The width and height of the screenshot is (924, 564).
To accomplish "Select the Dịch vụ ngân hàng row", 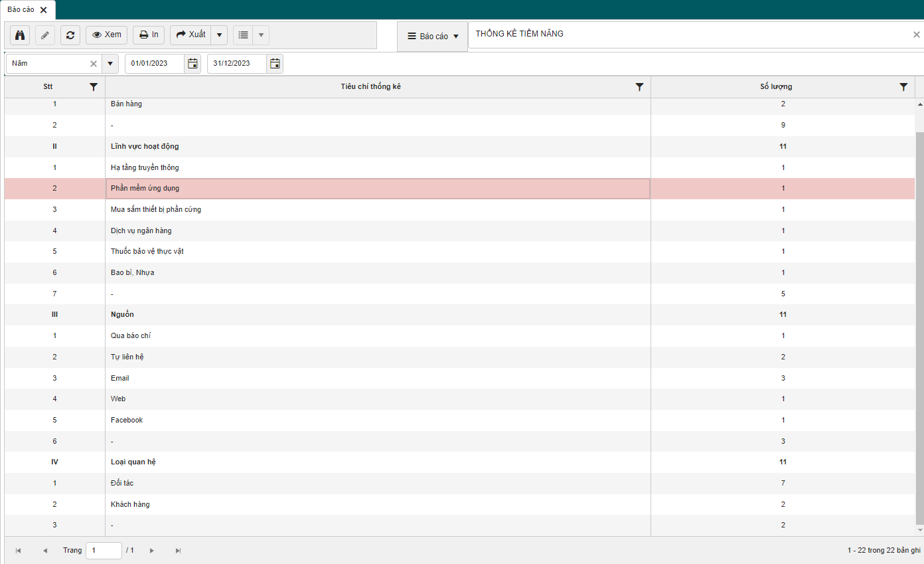I will (459, 231).
